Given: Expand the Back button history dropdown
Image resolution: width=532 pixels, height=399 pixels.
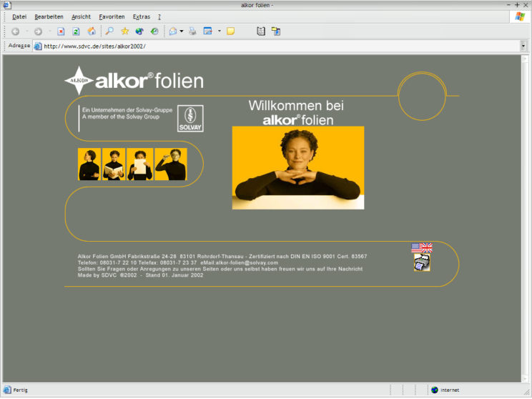Looking at the screenshot, I should point(26,31).
